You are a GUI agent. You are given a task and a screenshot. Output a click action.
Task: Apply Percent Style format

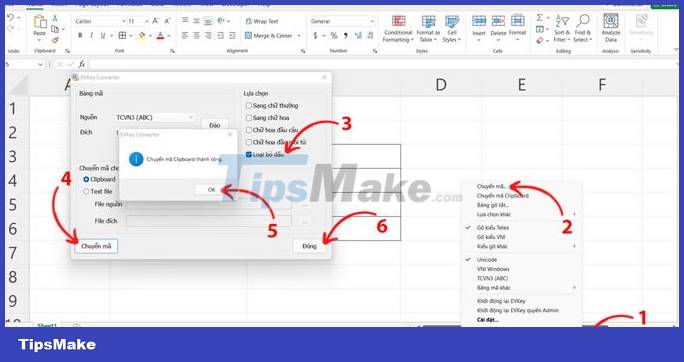(x=334, y=36)
